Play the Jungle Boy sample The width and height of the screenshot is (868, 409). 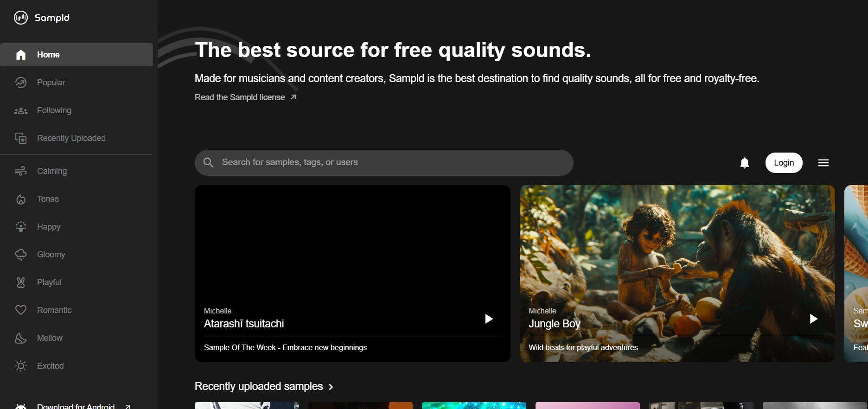pos(813,319)
